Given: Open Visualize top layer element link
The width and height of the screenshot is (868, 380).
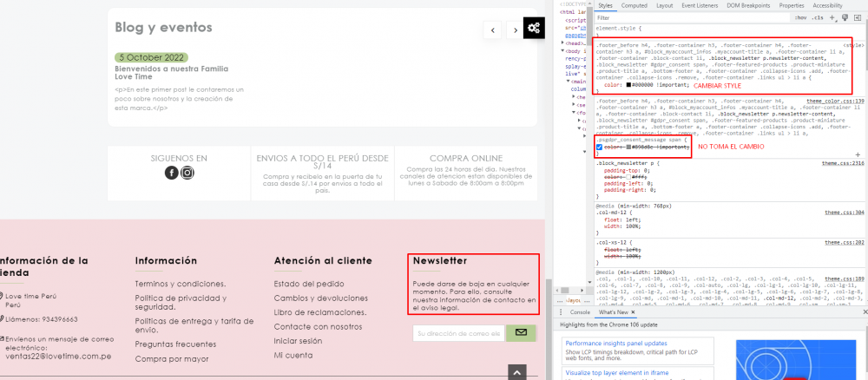Looking at the screenshot, I should click(x=616, y=373).
